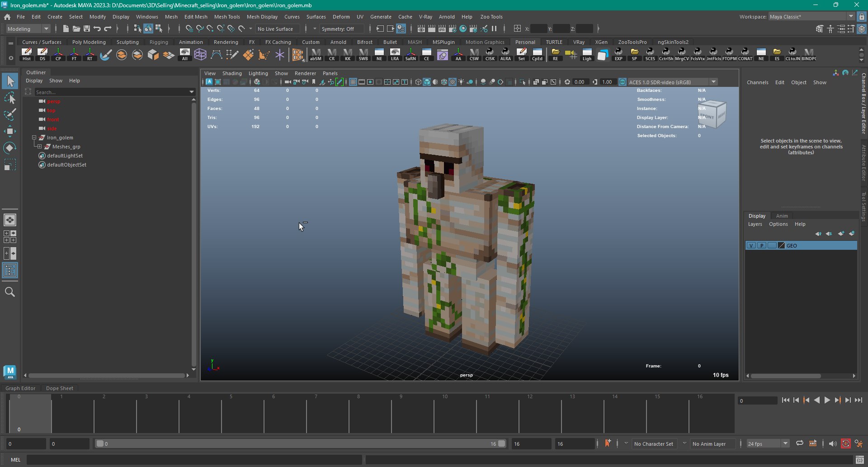The image size is (868, 467).
Task: Click the view cube in viewport
Action: (712, 114)
